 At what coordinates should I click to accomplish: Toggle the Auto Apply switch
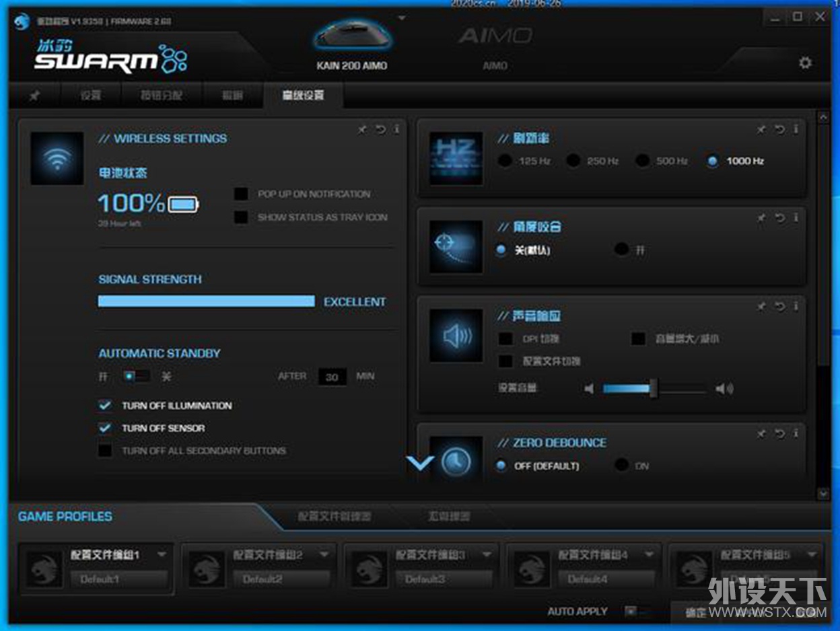638,611
